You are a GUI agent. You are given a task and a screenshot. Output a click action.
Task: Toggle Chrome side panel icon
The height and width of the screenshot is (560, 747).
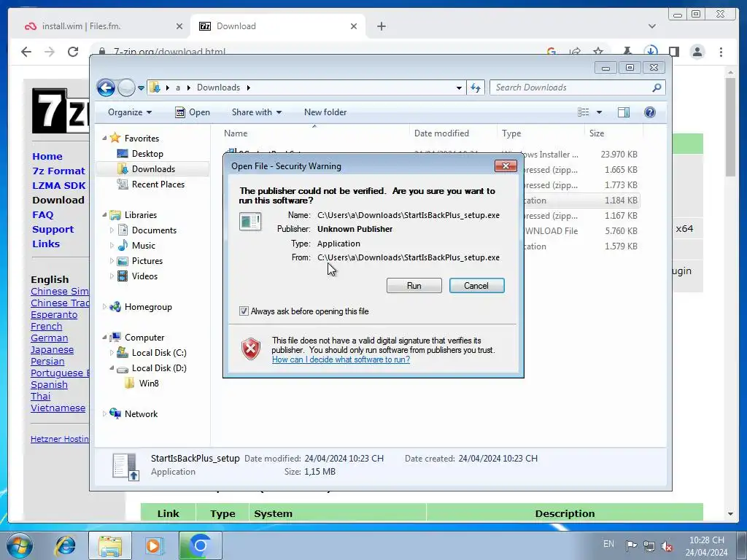point(673,52)
